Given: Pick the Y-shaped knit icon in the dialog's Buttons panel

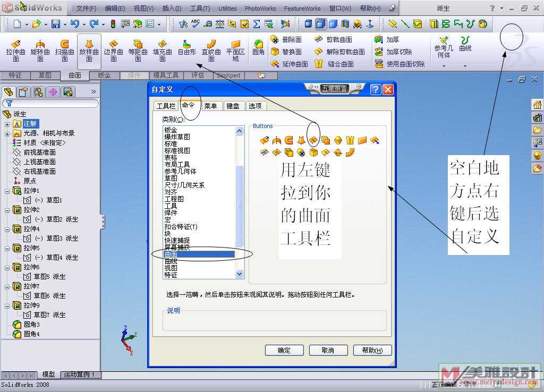Looking at the screenshot, I should (350, 140).
